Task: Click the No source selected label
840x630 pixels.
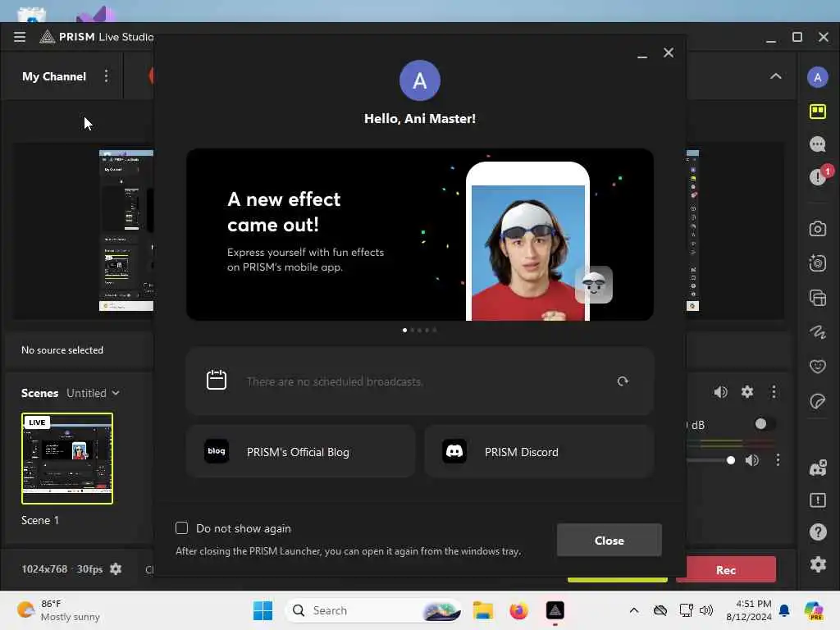Action: pyautogui.click(x=62, y=350)
